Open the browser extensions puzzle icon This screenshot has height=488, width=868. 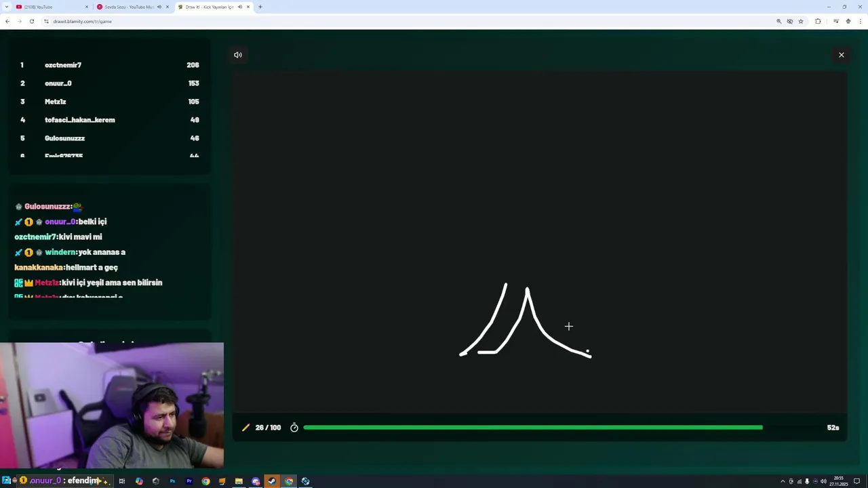818,21
